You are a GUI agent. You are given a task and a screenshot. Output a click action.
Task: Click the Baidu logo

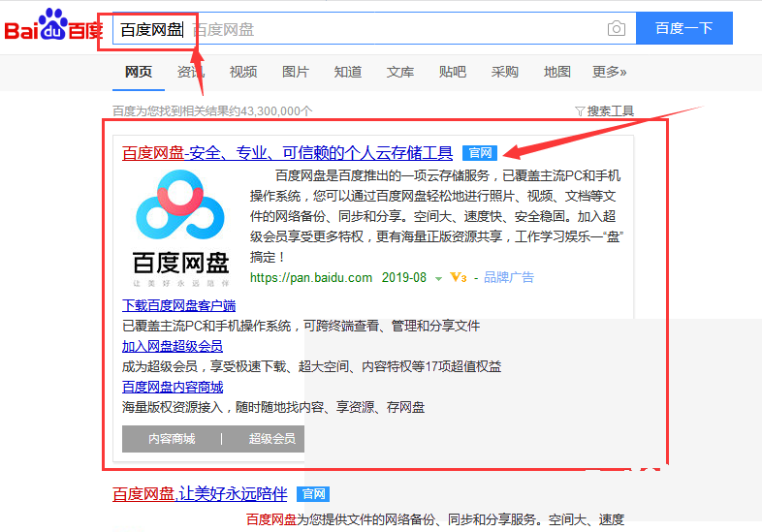tap(53, 25)
